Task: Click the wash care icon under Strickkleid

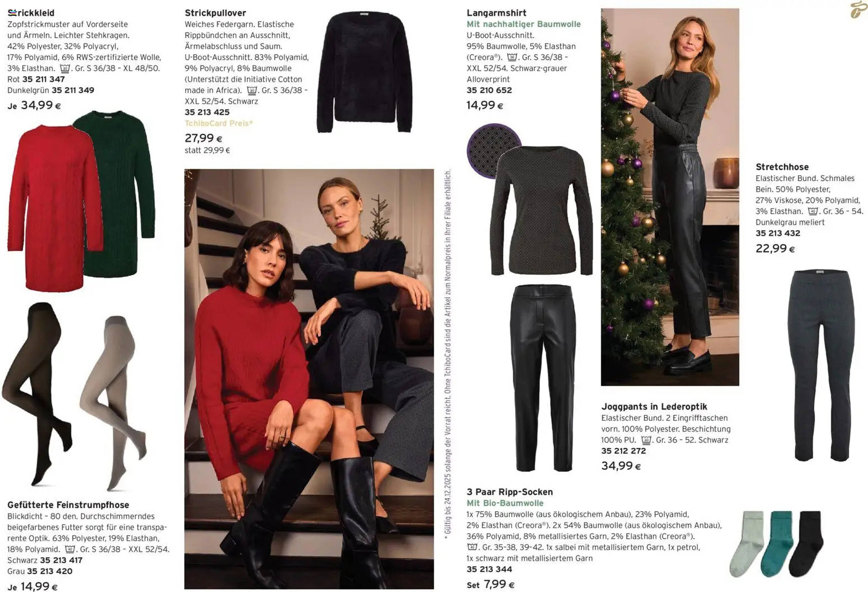Action: point(65,68)
